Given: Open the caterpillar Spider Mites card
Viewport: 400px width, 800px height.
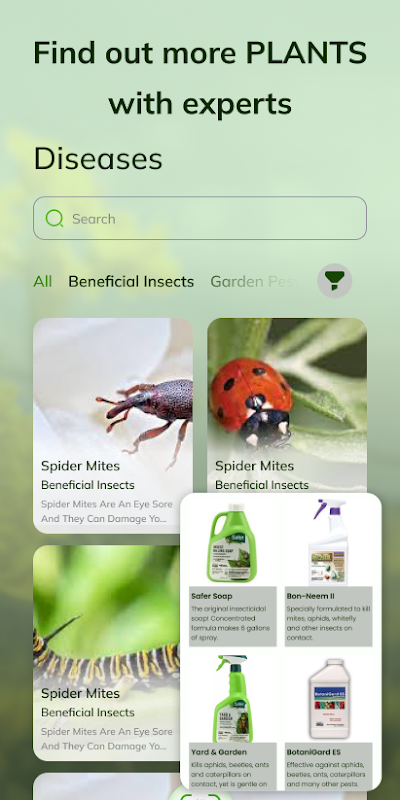Looking at the screenshot, I should point(106,653).
